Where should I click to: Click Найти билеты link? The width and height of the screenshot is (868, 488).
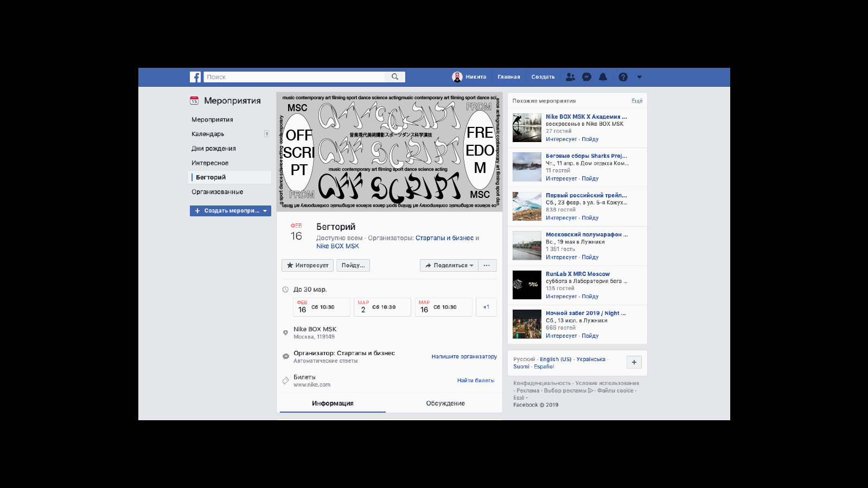[476, 381]
